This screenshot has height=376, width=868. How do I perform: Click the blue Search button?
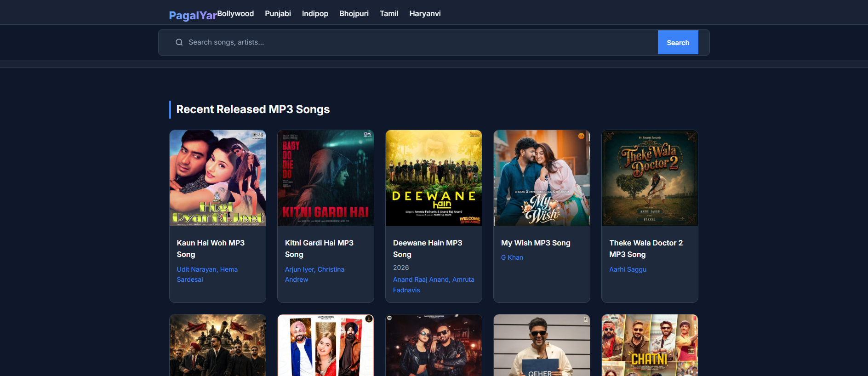click(x=678, y=42)
